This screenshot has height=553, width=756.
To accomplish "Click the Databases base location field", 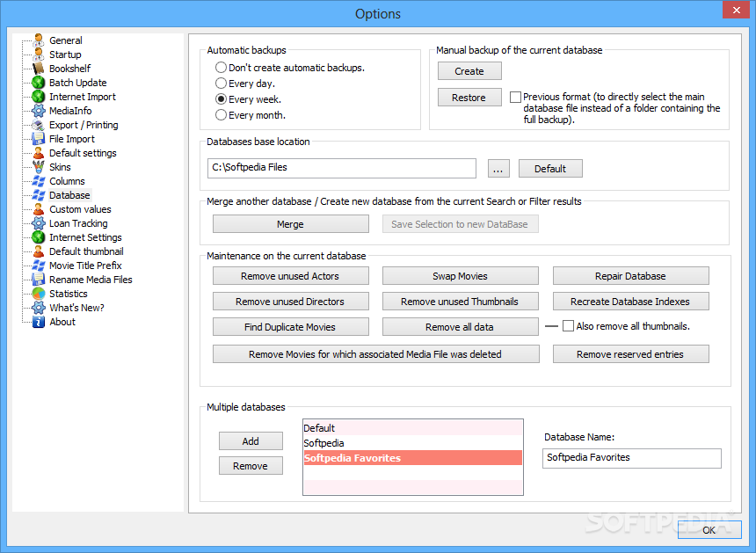I will (x=342, y=168).
